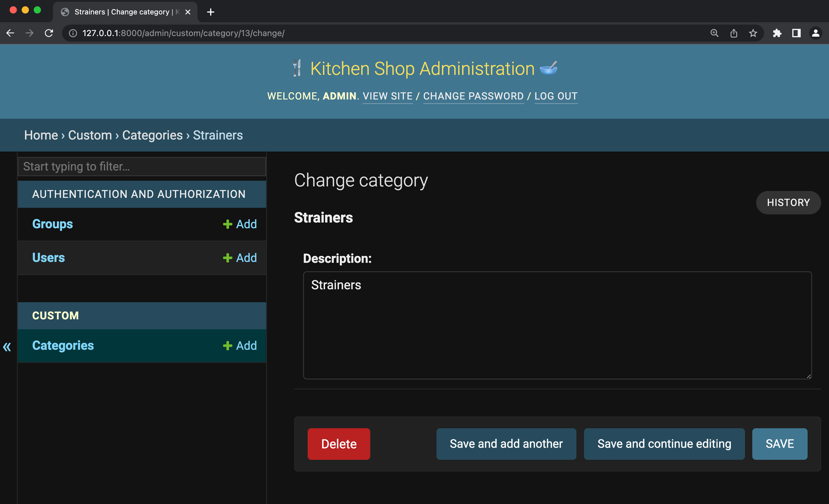Open the browser profile avatar icon
The height and width of the screenshot is (504, 829).
(815, 33)
